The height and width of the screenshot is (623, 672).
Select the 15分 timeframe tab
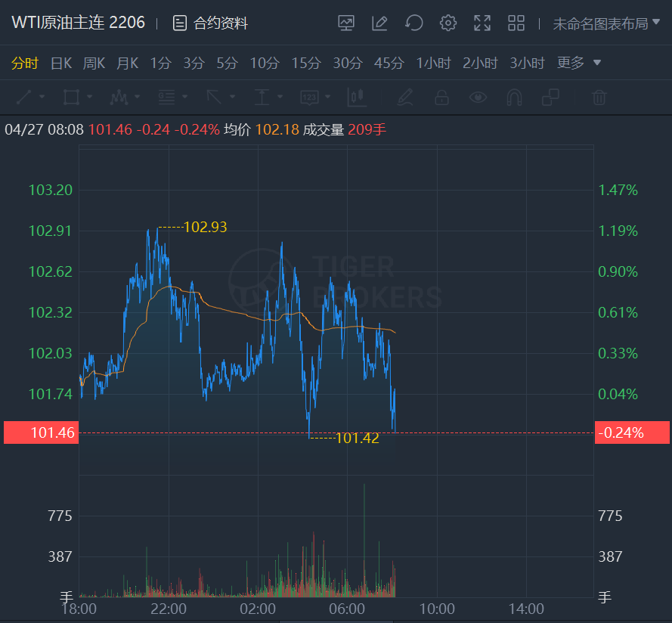(306, 63)
